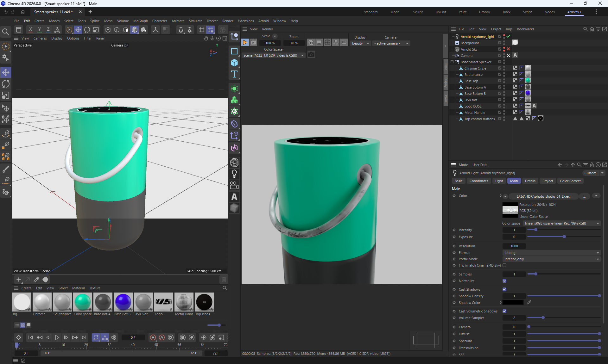Click the Camera object icon in palette

pyautogui.click(x=234, y=185)
